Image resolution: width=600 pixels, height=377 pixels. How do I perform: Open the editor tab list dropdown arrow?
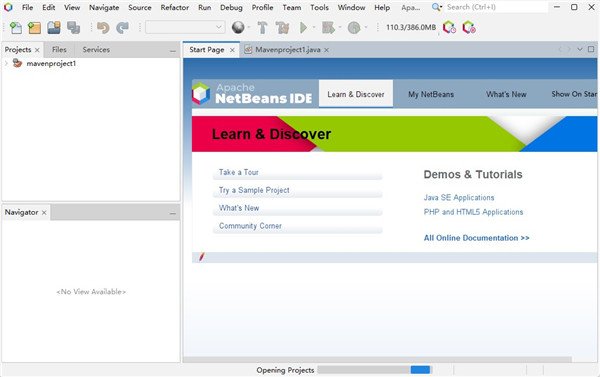coord(580,49)
